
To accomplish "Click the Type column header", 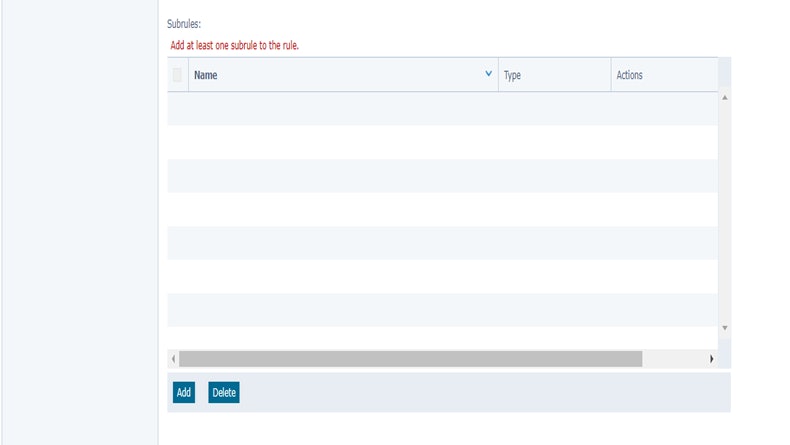I will click(x=512, y=75).
